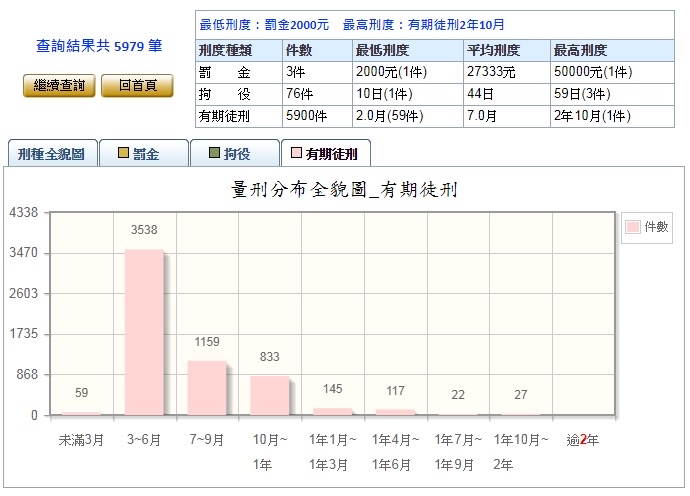This screenshot has width=690, height=496.
Task: Click the chart title 量刑分布全貌圖_有期徒刑
Action: pos(344,189)
